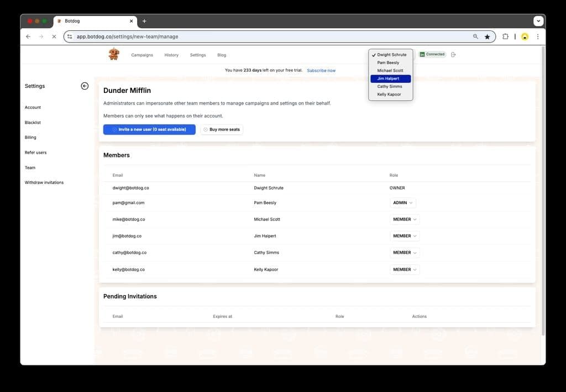The height and width of the screenshot is (392, 566).
Task: Expand Jim Halpert's role dropdown
Action: point(404,236)
